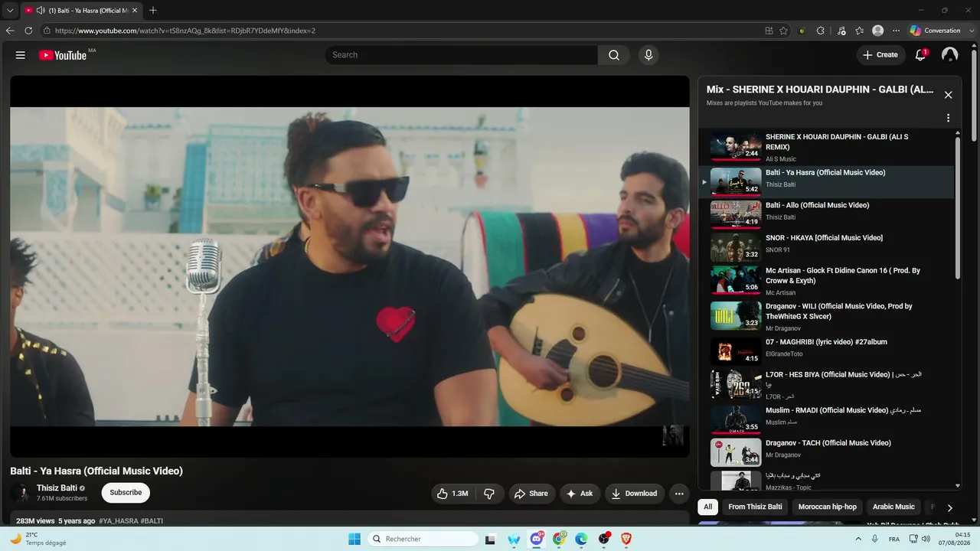The width and height of the screenshot is (980, 551).
Task: Open the weather widget on taskbar
Action: (x=37, y=539)
